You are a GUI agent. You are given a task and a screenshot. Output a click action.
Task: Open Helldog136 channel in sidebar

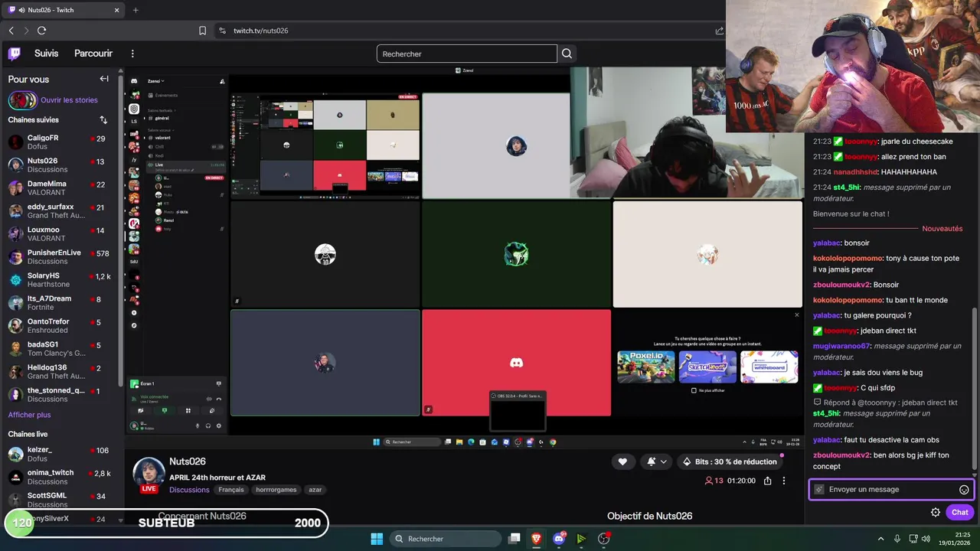pos(60,372)
